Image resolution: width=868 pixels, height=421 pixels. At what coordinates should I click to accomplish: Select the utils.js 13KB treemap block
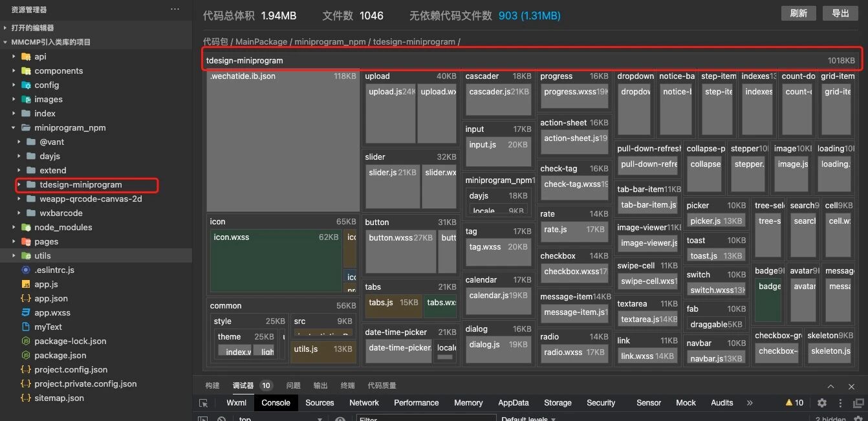tap(323, 352)
